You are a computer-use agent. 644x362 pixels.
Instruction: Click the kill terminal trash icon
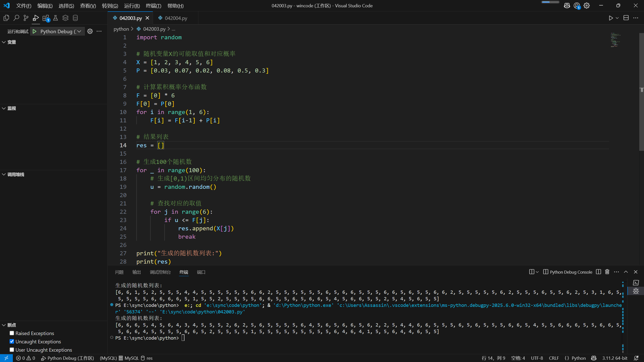pos(607,272)
